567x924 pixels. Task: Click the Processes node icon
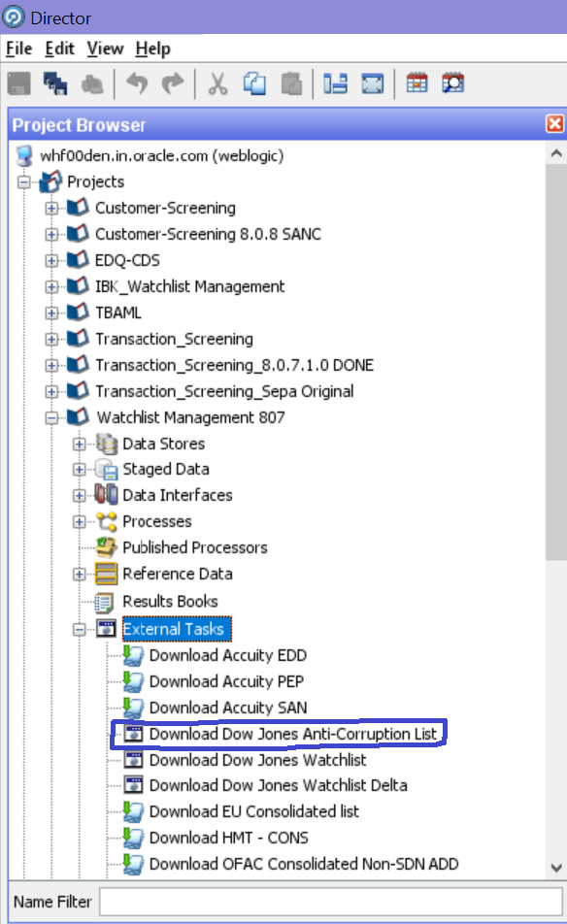click(x=107, y=521)
